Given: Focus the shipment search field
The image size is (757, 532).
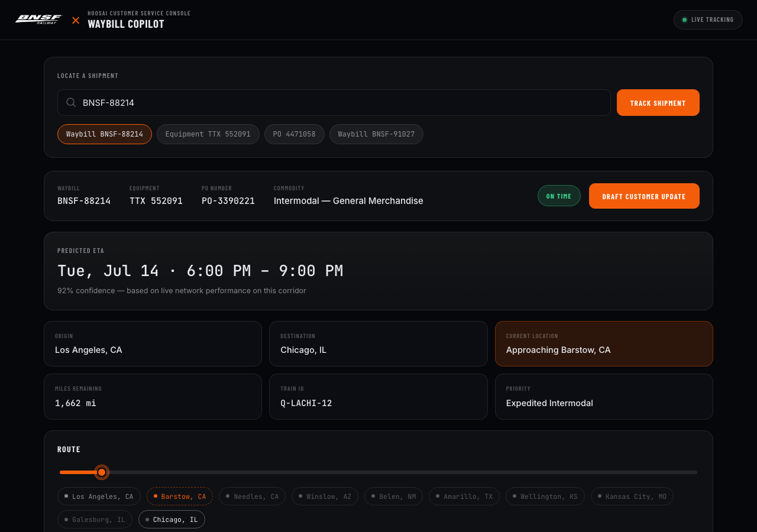Looking at the screenshot, I should [x=334, y=102].
